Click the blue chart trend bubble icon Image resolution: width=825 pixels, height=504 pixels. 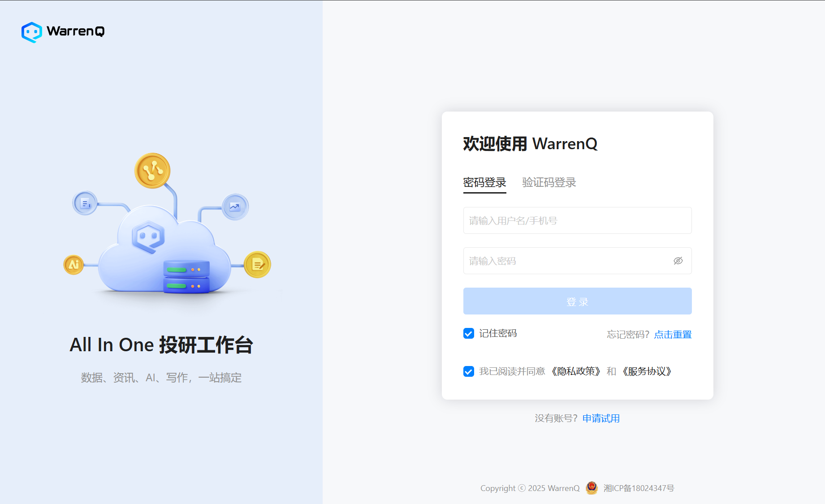pos(235,207)
